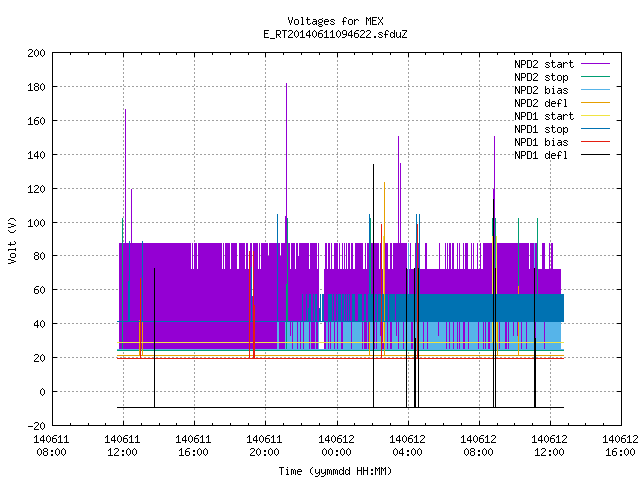Click the y-axis tick value 80

39,256
